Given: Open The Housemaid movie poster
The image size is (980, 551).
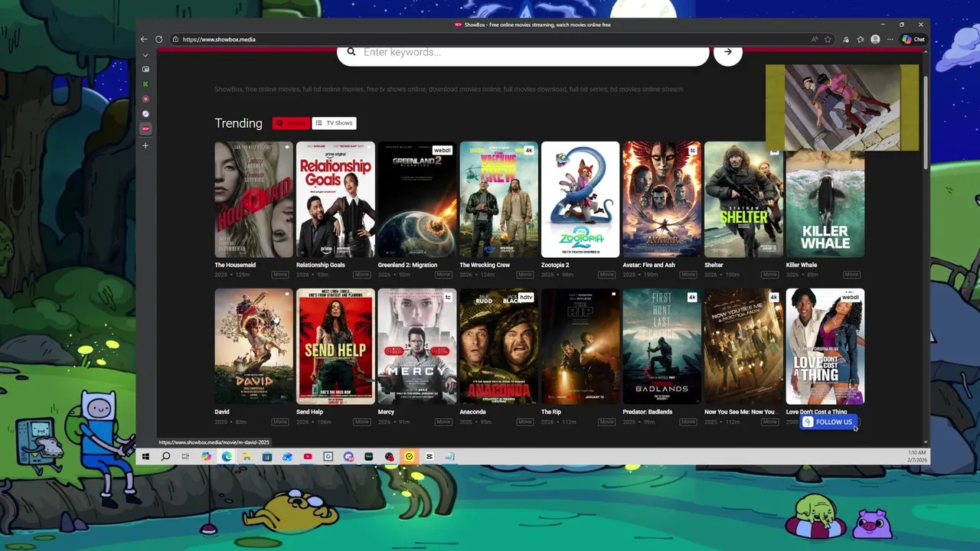Looking at the screenshot, I should coord(253,200).
